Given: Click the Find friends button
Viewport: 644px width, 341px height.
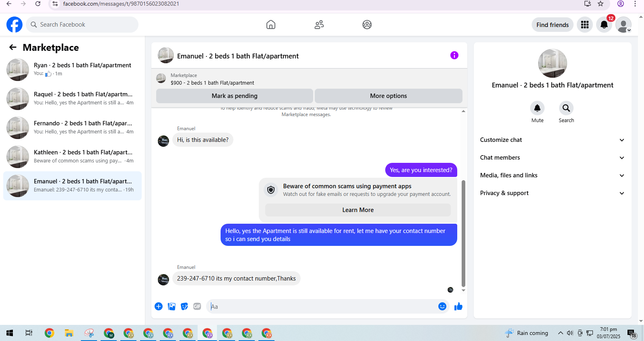Looking at the screenshot, I should point(552,25).
